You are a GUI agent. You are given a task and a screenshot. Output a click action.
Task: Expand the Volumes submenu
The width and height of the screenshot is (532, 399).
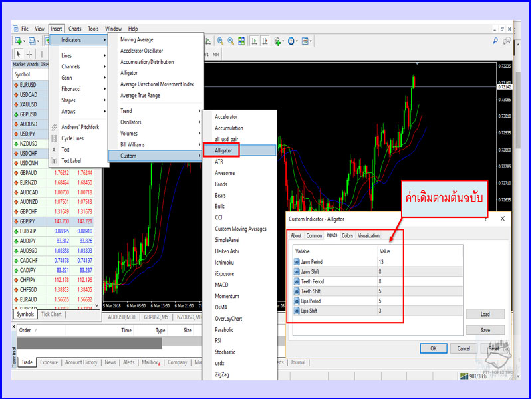156,134
